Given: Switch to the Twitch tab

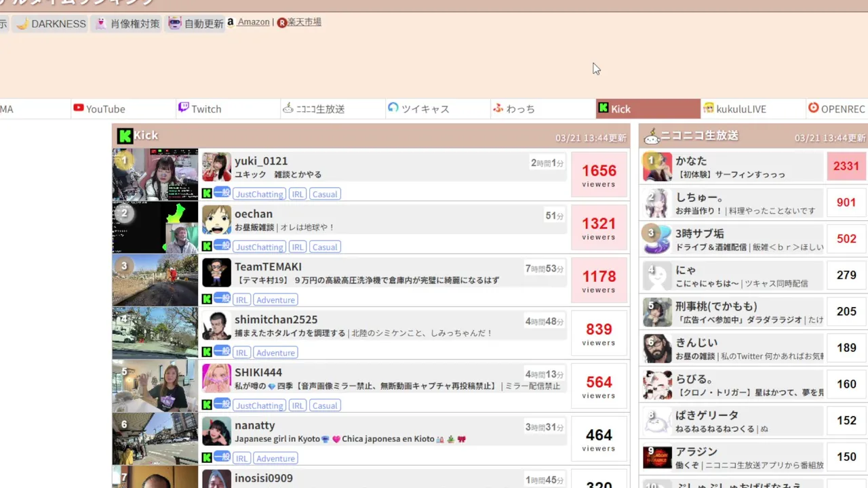Looking at the screenshot, I should pyautogui.click(x=228, y=109).
